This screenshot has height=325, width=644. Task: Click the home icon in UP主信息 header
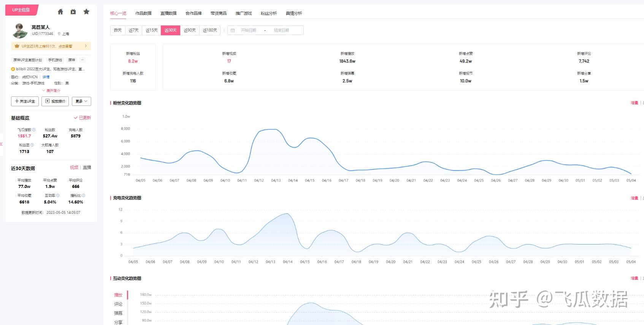(x=60, y=12)
